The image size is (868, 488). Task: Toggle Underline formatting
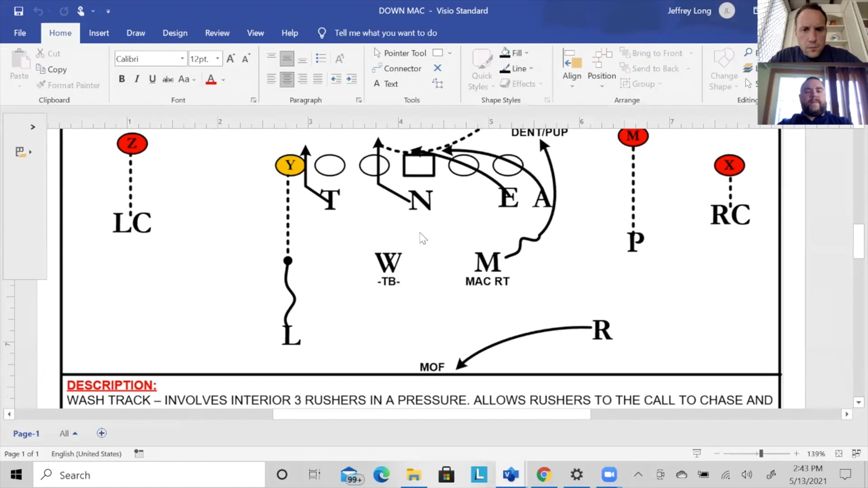pos(152,79)
